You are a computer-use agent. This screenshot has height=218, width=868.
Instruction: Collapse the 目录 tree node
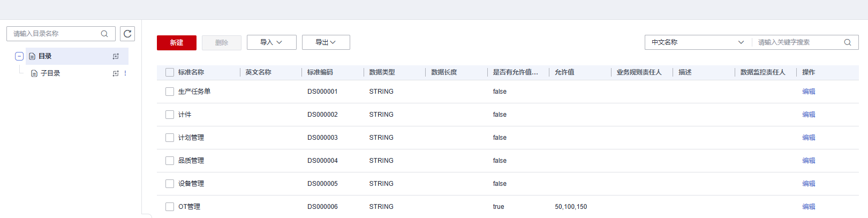pos(19,56)
